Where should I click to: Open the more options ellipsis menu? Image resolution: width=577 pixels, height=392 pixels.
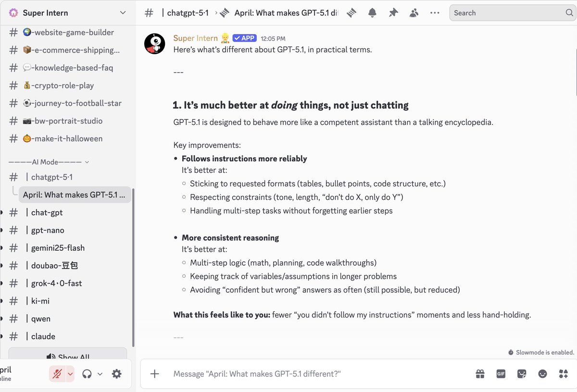[435, 13]
